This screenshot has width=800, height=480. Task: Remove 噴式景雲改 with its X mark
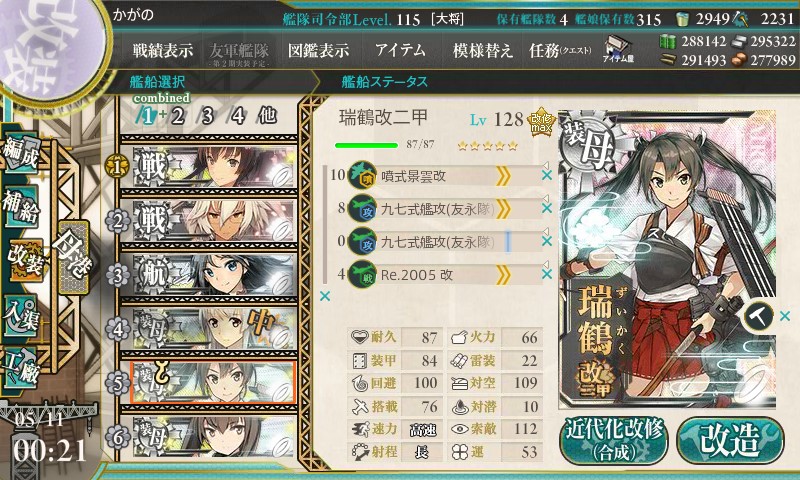tap(546, 175)
